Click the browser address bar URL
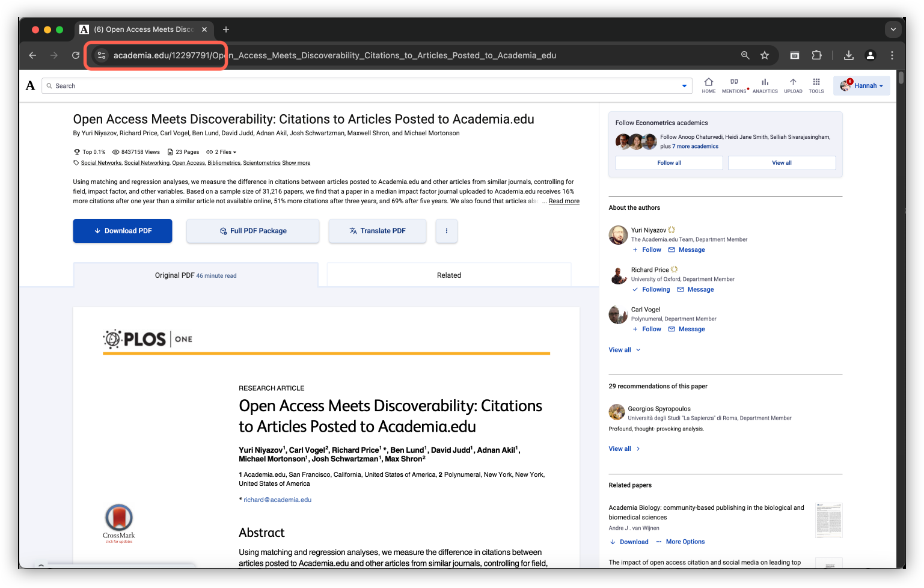Screen dimensions: 924x588 334,55
